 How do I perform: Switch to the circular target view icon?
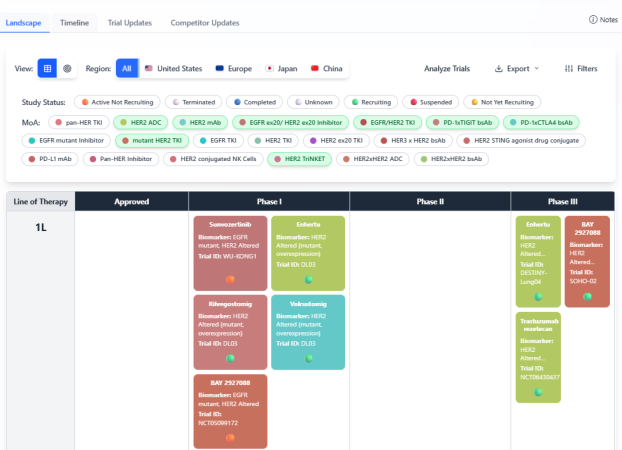click(67, 69)
